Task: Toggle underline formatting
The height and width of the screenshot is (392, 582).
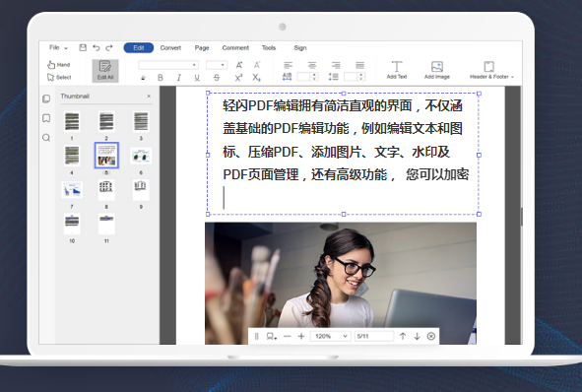Action: [197, 78]
